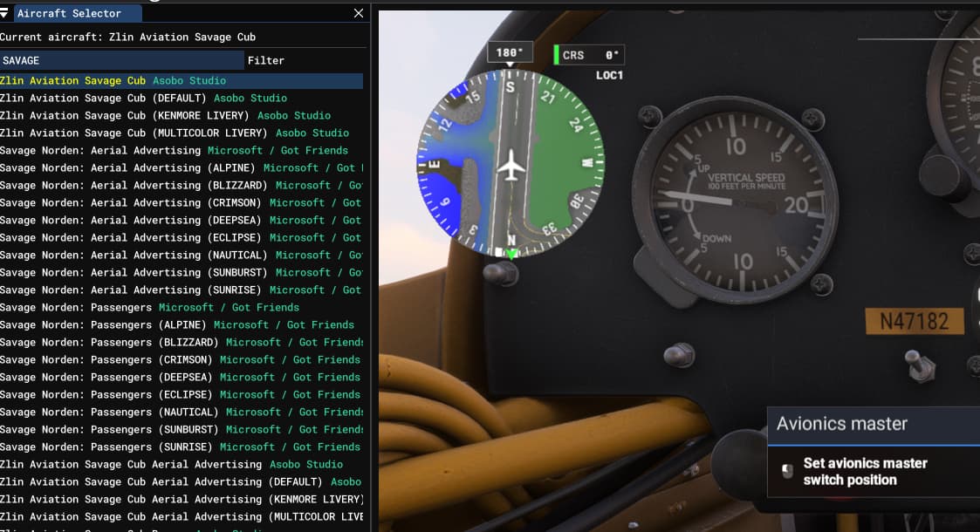Collapse the Aircraft Selector window with the triangle
Screen dimensions: 980x532
(x=6, y=13)
